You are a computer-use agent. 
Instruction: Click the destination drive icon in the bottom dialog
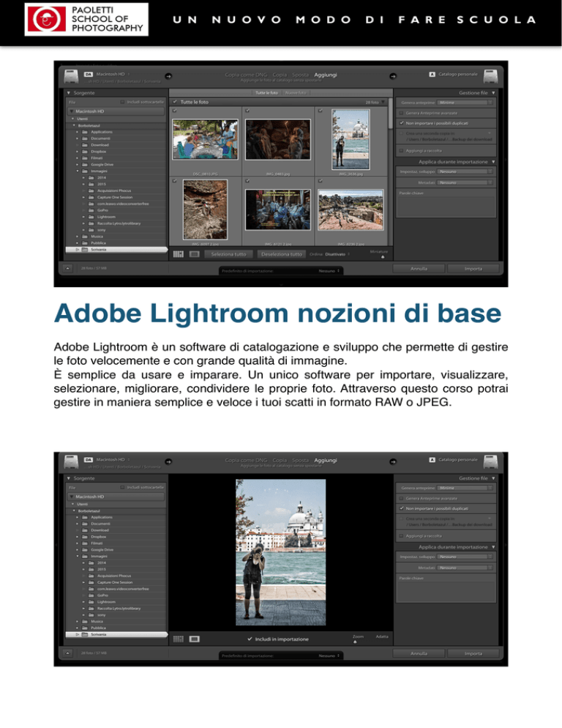490,461
